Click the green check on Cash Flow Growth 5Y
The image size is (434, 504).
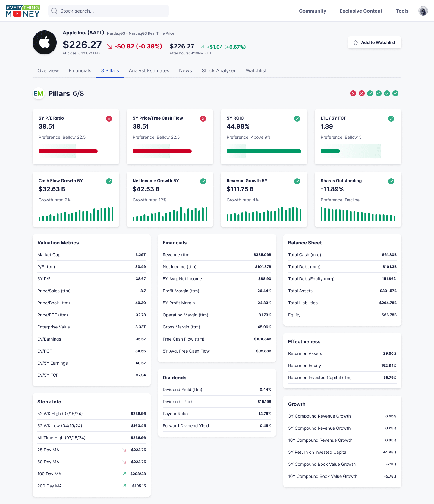pyautogui.click(x=109, y=181)
